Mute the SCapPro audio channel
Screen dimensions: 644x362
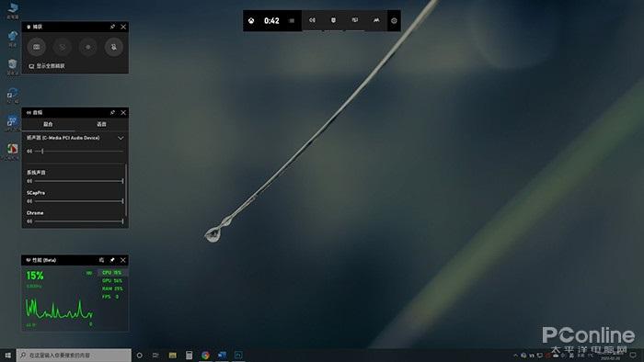29,201
